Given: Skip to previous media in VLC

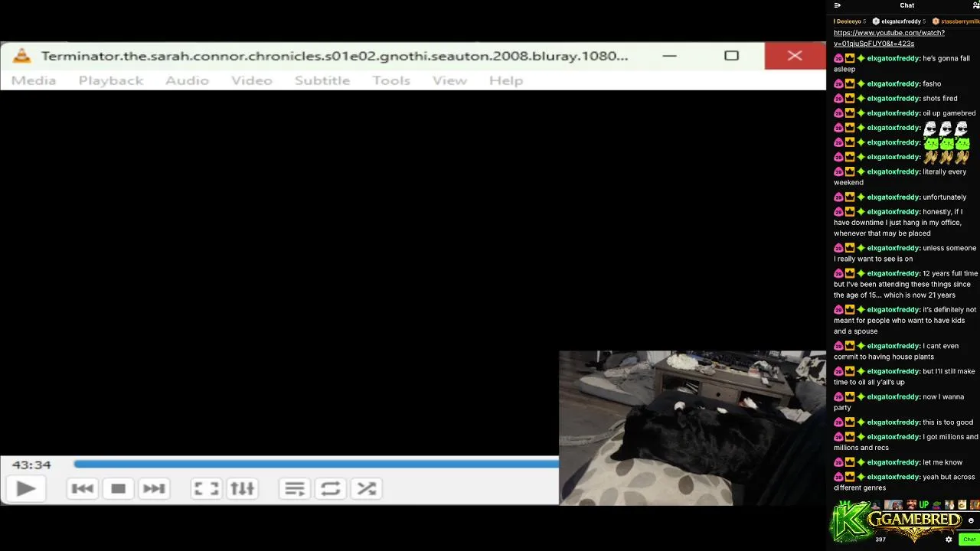Looking at the screenshot, I should point(82,489).
